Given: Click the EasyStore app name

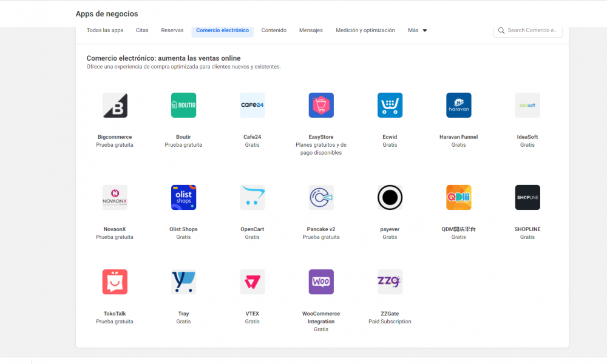Looking at the screenshot, I should [321, 137].
